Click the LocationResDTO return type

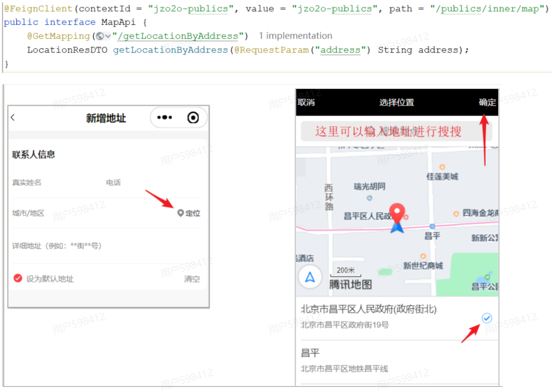67,50
